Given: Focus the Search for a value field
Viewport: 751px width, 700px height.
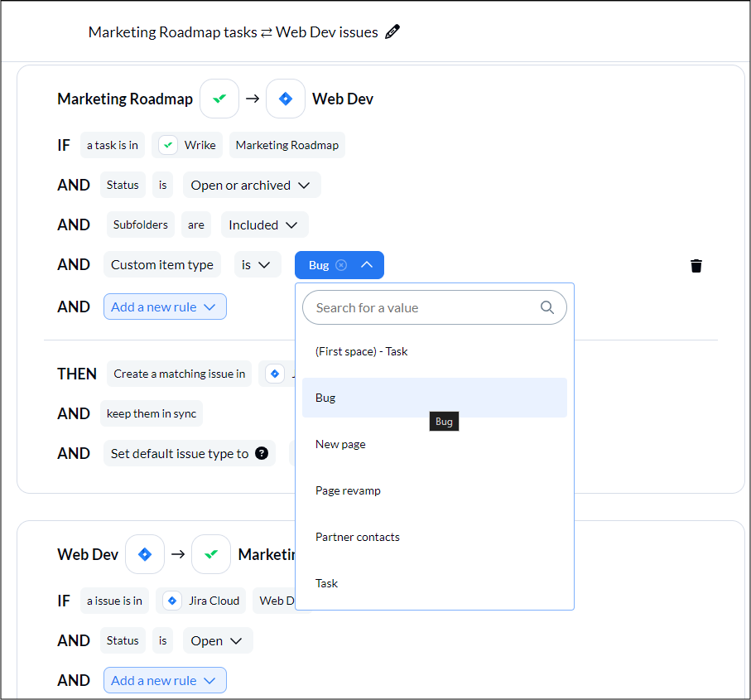Looking at the screenshot, I should (x=435, y=307).
